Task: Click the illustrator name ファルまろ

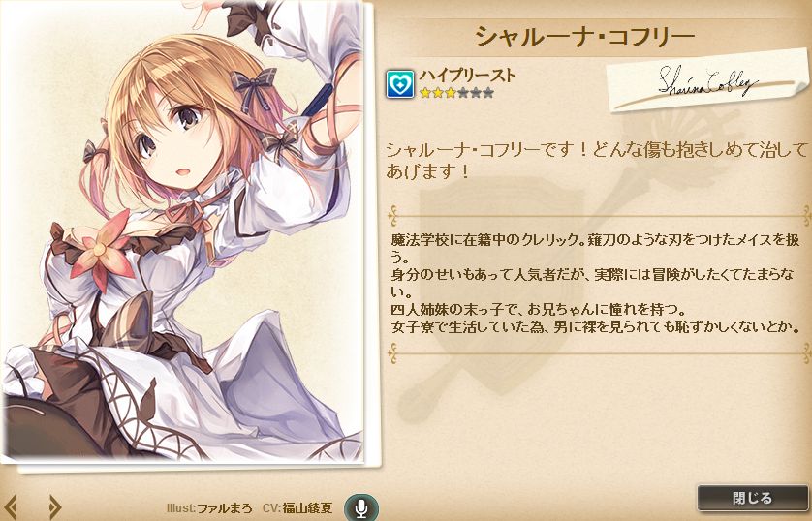Action: point(225,508)
